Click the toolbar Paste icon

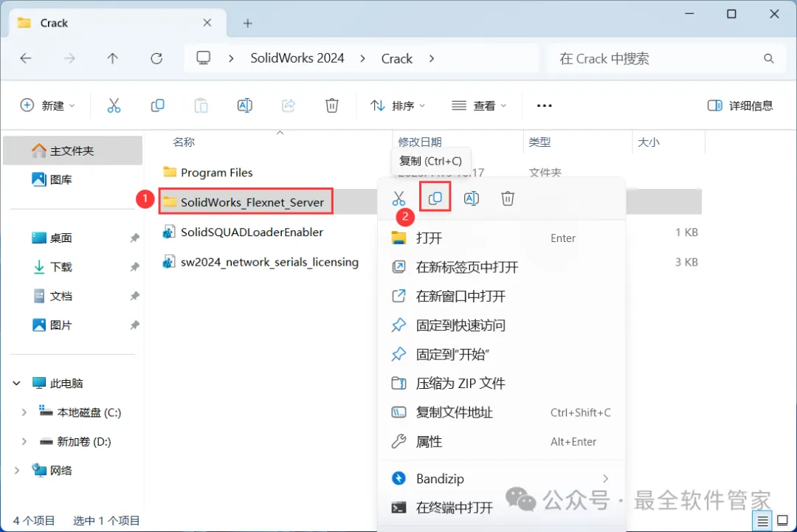201,106
